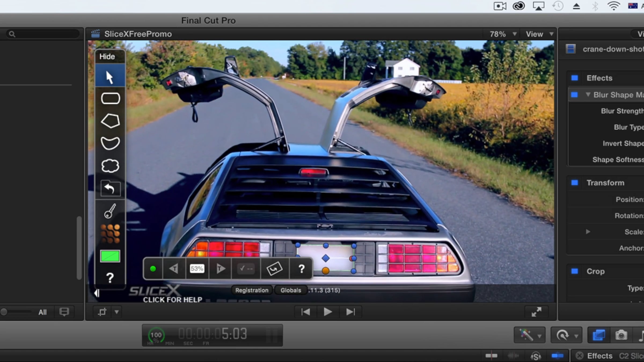Open the Registration tab
This screenshot has height=362, width=644.
[252, 290]
